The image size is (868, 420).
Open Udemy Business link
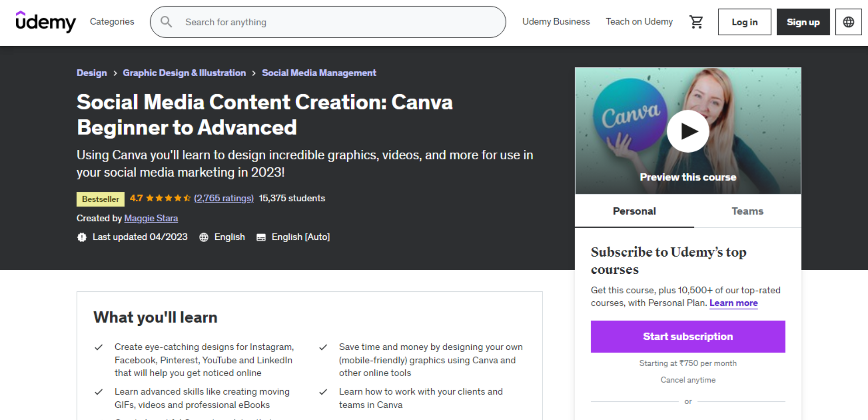pos(556,22)
